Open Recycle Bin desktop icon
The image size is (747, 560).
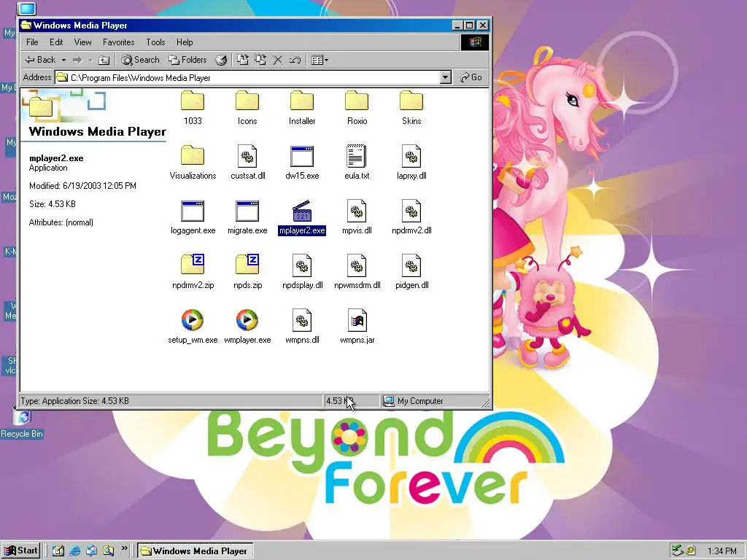pos(22,423)
